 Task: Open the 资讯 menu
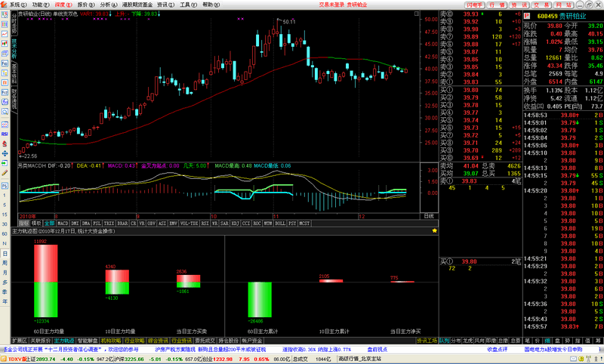[x=165, y=5]
